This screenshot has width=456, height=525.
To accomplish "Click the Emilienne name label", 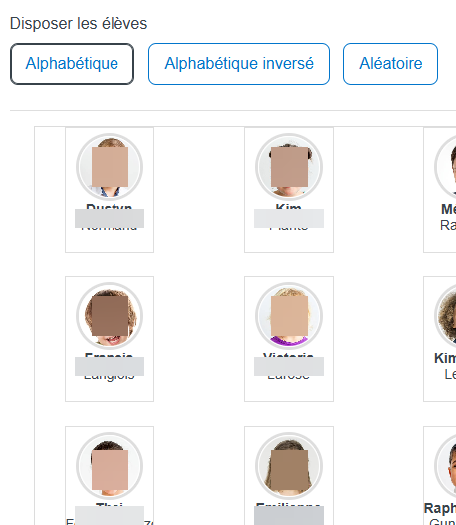I will [289, 505].
